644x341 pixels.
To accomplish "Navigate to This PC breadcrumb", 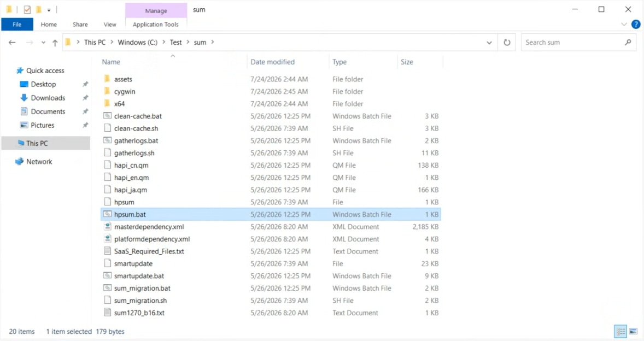I will pyautogui.click(x=95, y=42).
